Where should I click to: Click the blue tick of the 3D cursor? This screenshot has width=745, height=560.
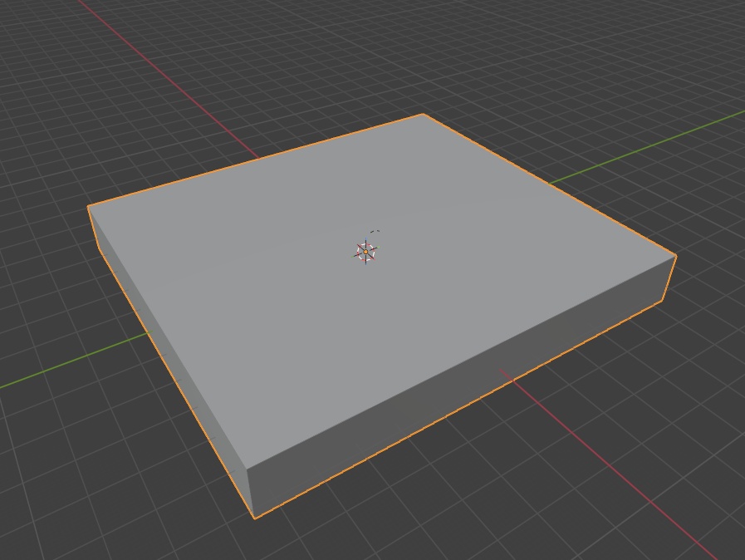[366, 238]
